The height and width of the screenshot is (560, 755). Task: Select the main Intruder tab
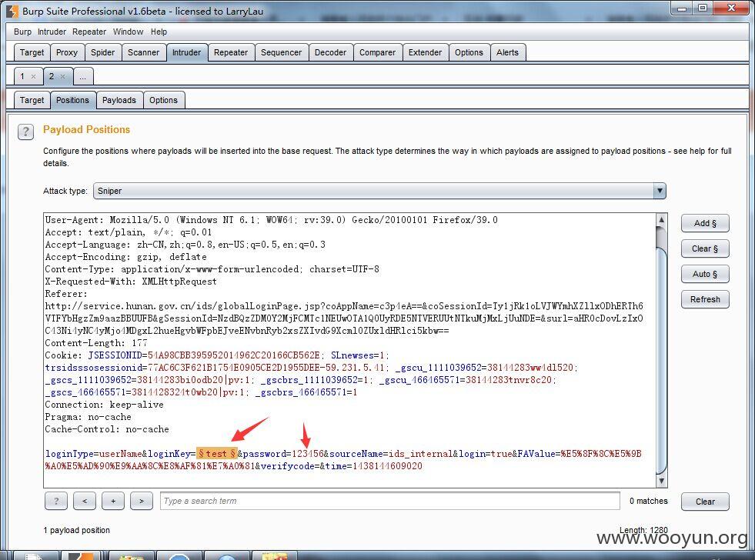click(x=187, y=52)
